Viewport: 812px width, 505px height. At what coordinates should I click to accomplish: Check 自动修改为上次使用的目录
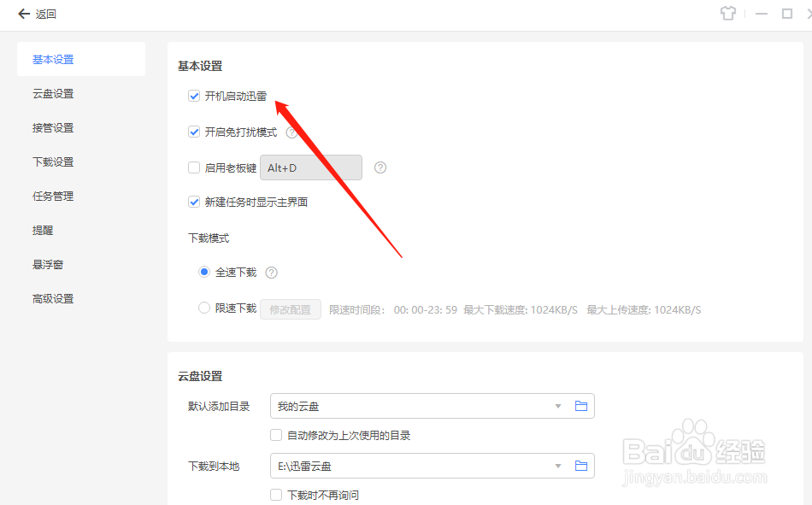point(276,435)
